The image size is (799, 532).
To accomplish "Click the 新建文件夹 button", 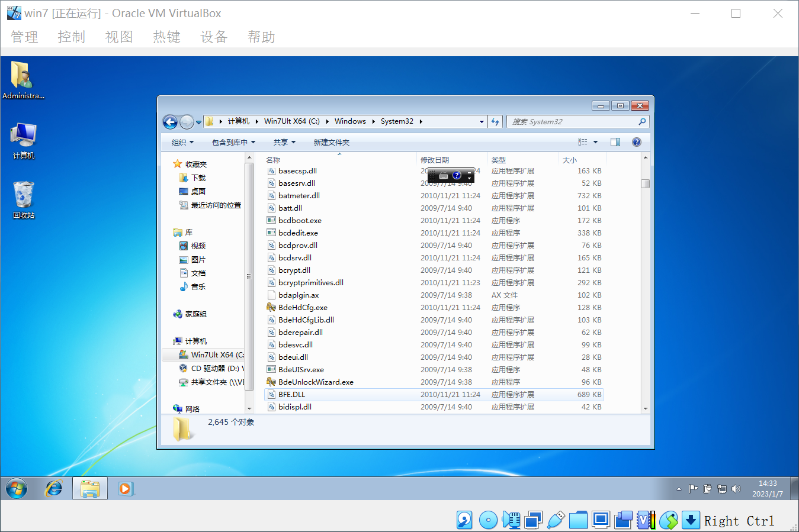I will point(332,143).
